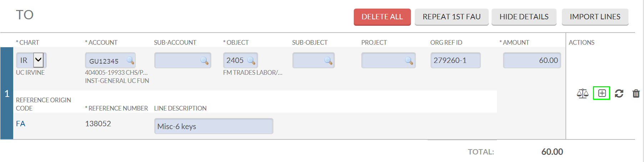Delete line with the trash icon

point(636,93)
